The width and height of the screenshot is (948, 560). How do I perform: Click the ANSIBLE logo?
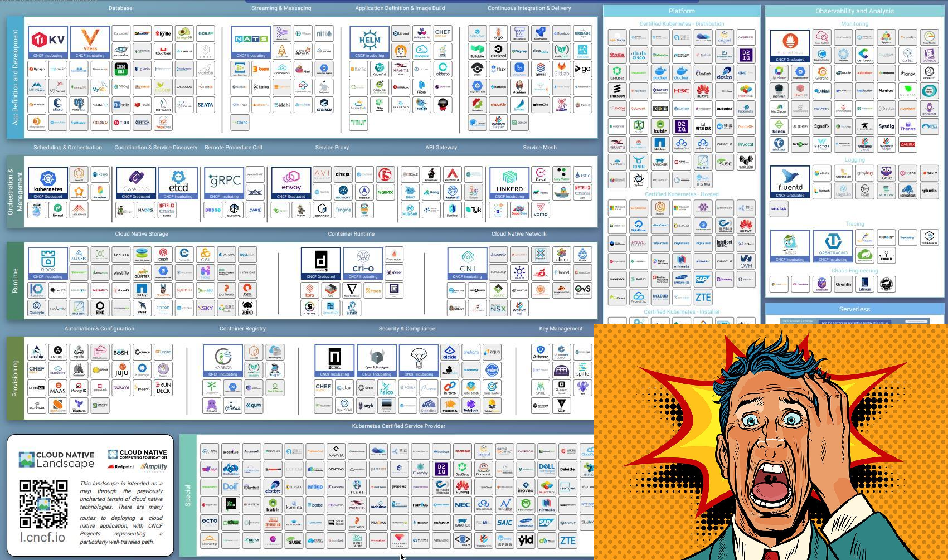click(x=57, y=352)
